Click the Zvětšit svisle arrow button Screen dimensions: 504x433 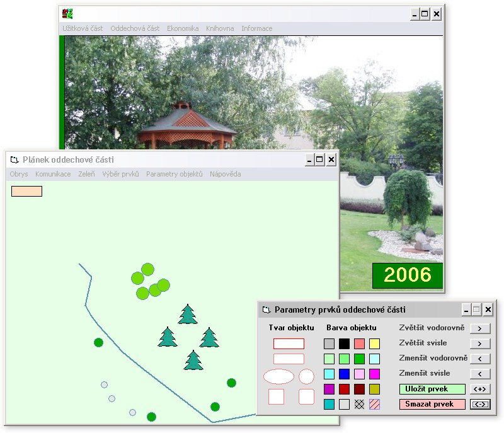click(480, 344)
